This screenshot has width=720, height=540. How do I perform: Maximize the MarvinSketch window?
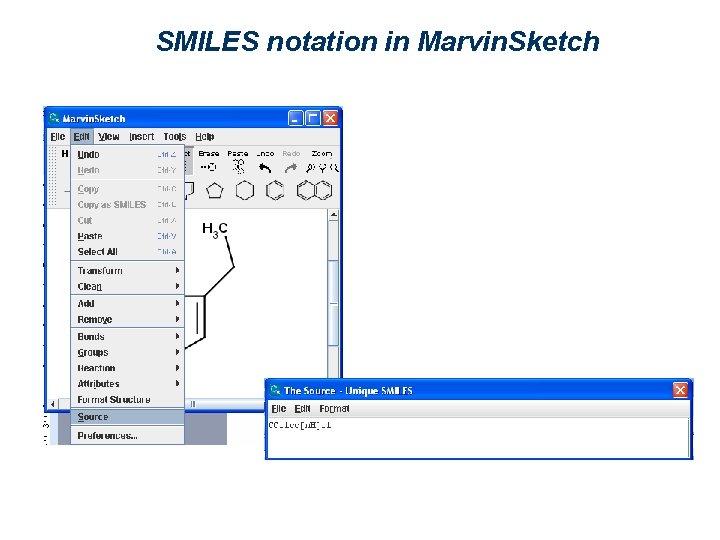[x=313, y=118]
